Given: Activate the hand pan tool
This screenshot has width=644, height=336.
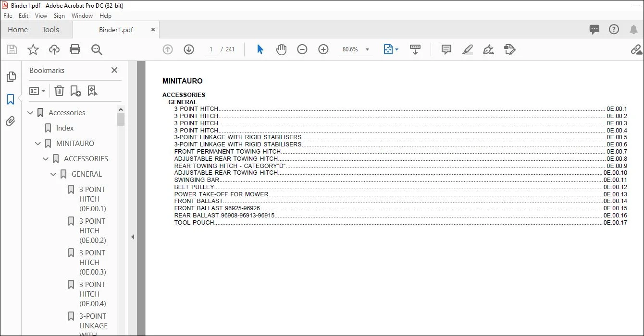Looking at the screenshot, I should [x=281, y=49].
